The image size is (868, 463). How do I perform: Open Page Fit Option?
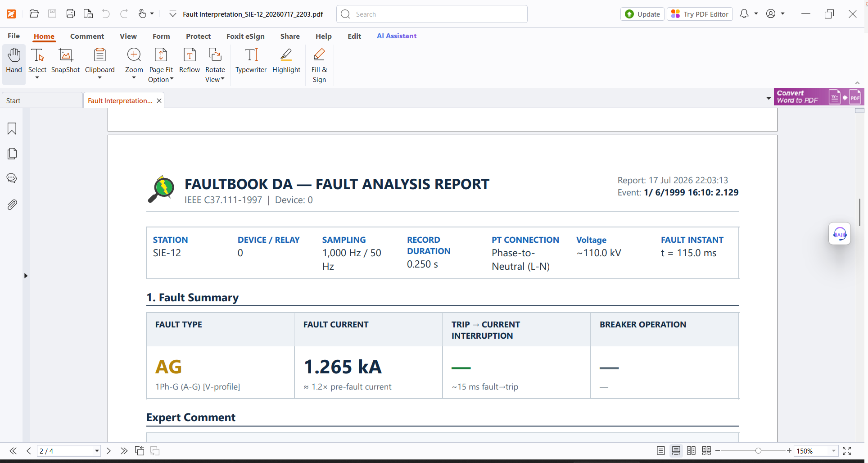(x=161, y=65)
